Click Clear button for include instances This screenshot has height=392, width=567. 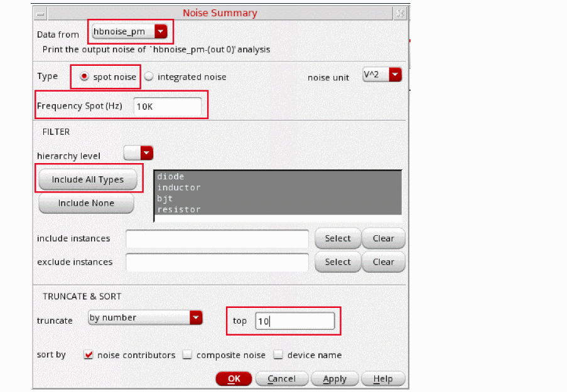click(x=383, y=238)
